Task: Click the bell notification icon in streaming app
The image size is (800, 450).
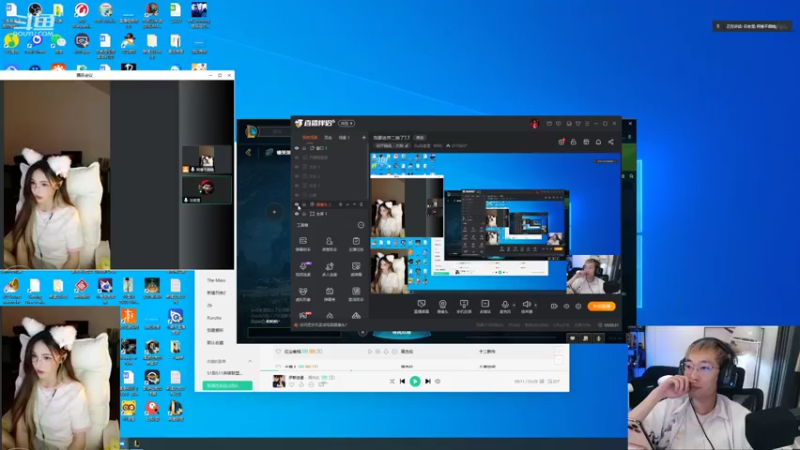Action: click(x=598, y=142)
